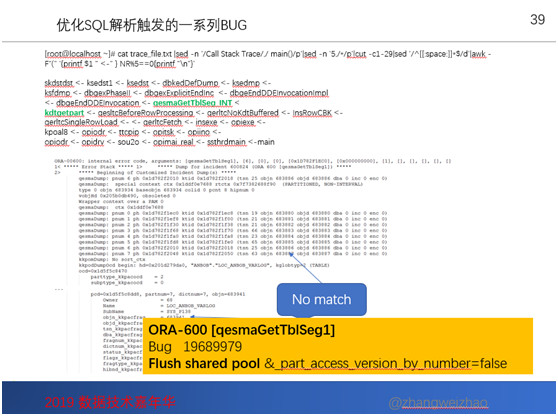This screenshot has height=416, width=558.
Task: Select the function name ksedst1
Action: (99, 83)
